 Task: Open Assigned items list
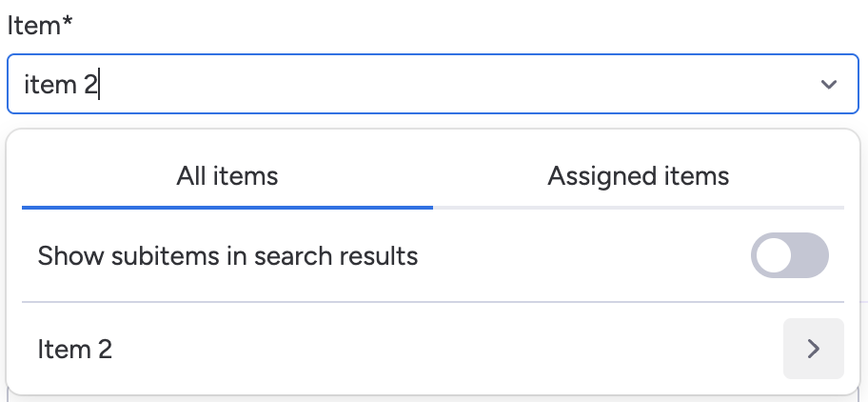[638, 176]
